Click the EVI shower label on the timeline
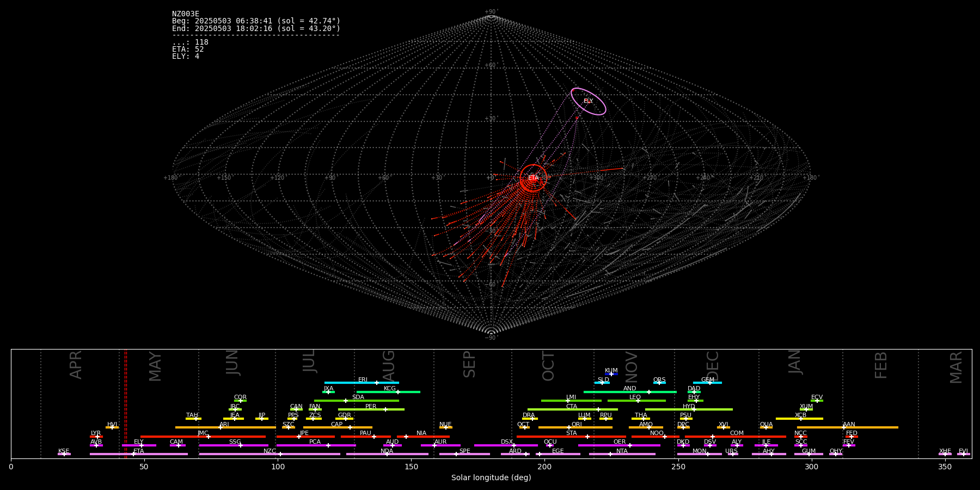 (963, 451)
